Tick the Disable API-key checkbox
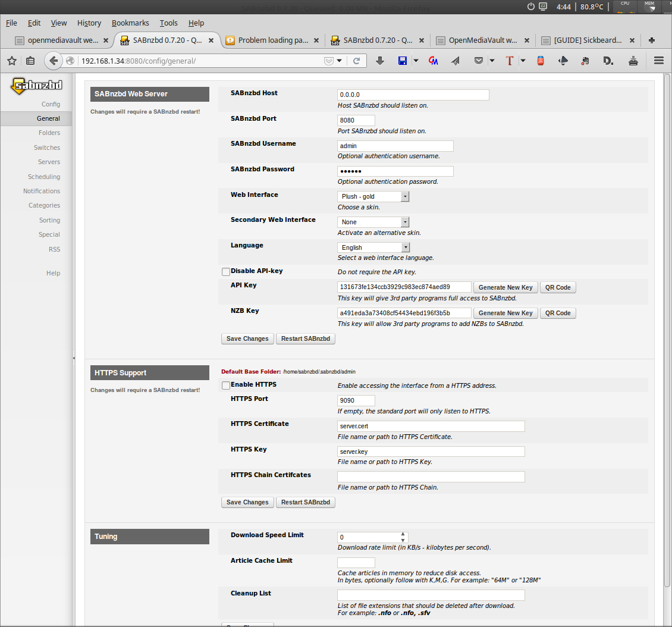 pyautogui.click(x=226, y=272)
